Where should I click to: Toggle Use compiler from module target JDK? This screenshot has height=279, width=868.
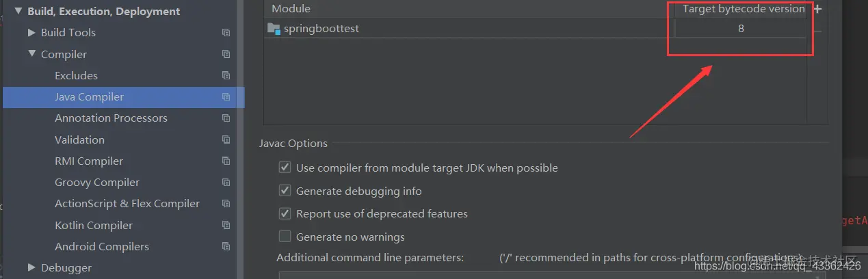coord(285,168)
